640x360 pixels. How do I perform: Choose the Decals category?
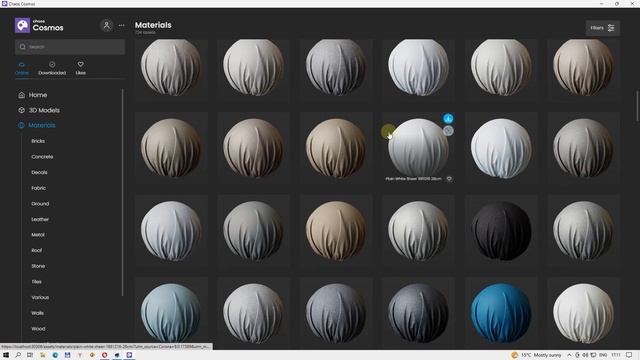39,172
